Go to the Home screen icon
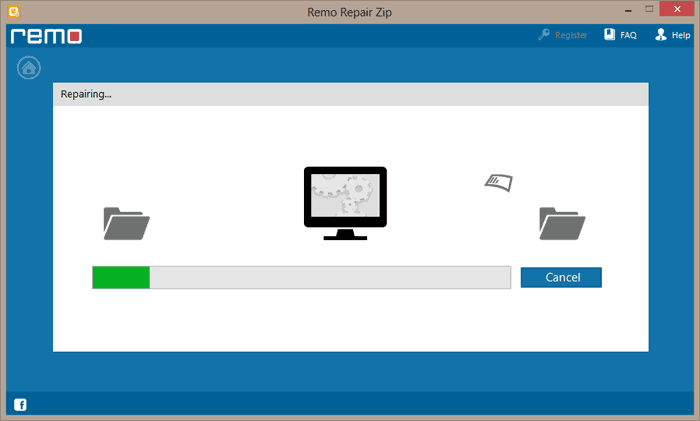Image resolution: width=700 pixels, height=421 pixels. 29,68
